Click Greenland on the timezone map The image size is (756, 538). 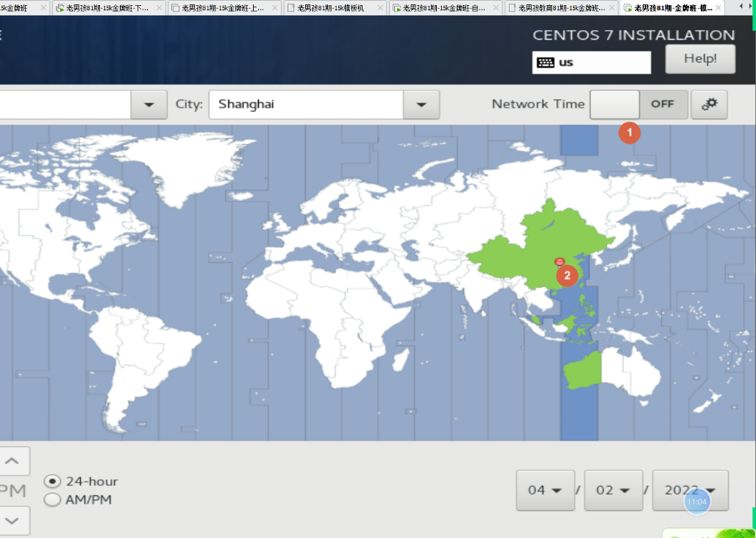point(185,166)
